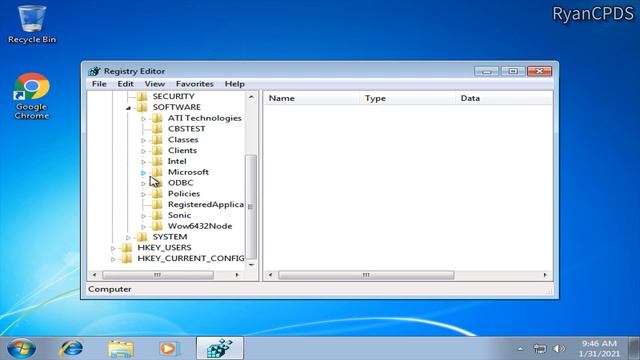Image resolution: width=640 pixels, height=360 pixels.
Task: Click the SECURITY key folder icon
Action: tap(142, 96)
